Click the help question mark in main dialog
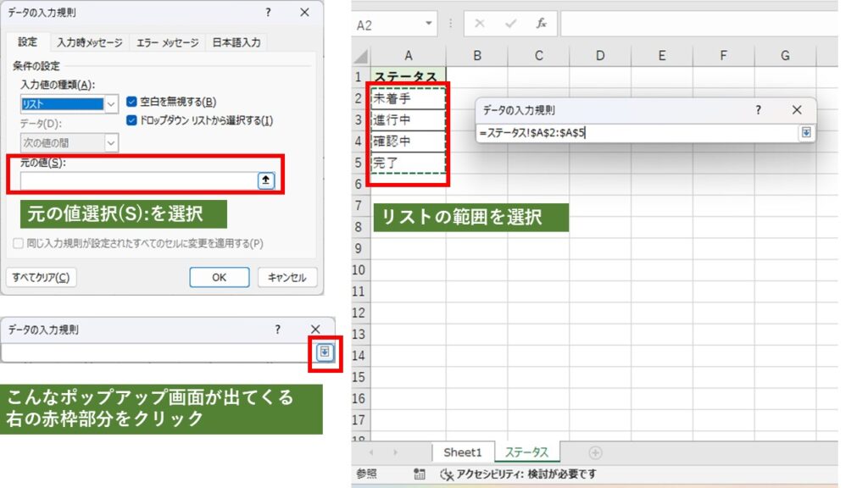The height and width of the screenshot is (488, 868). [x=268, y=12]
